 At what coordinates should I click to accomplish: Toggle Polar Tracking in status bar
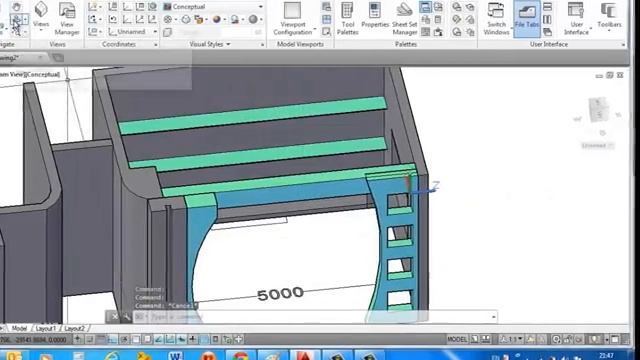124,339
